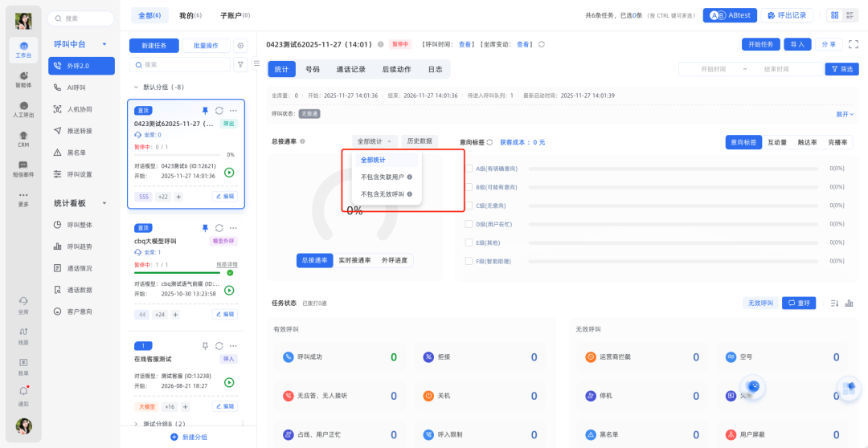Image resolution: width=868 pixels, height=448 pixels.
Task: Open 智能体 in the left sidebar
Action: tap(23, 79)
